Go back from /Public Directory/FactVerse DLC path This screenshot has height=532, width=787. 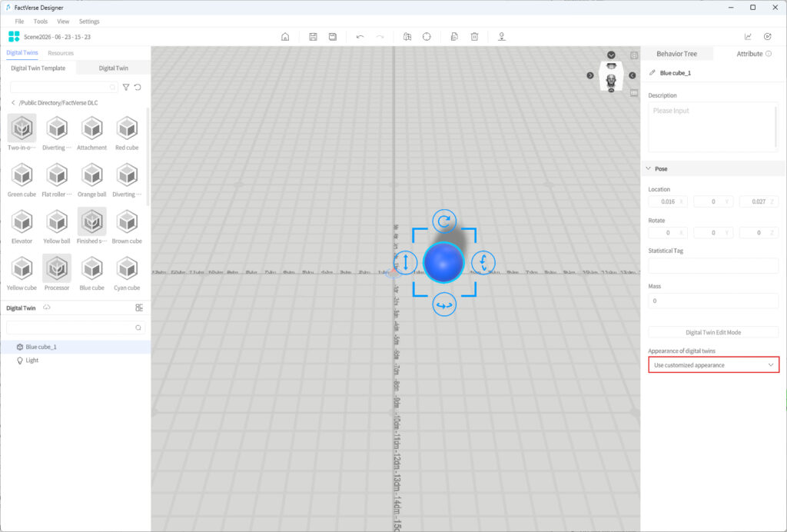(x=13, y=103)
